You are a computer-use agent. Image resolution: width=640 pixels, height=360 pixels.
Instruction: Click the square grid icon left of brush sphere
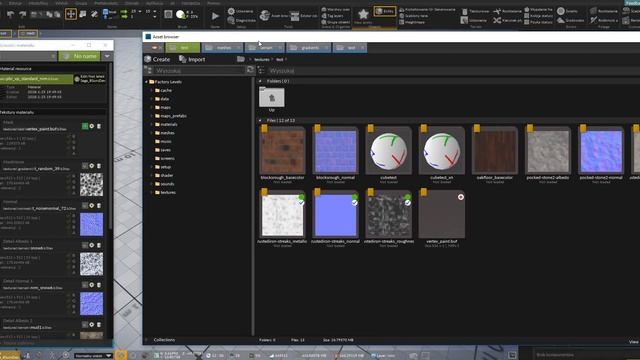168,14
